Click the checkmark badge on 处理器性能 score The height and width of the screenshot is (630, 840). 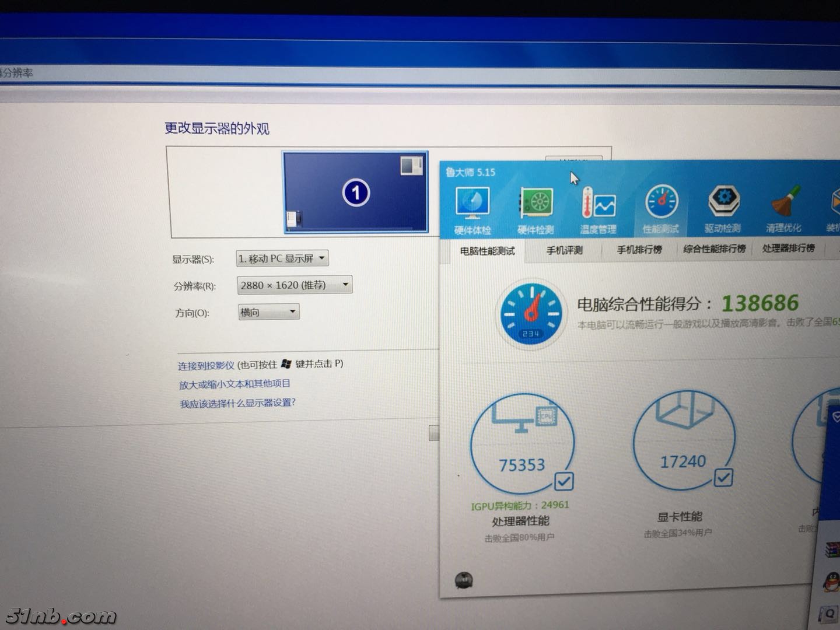[x=562, y=481]
